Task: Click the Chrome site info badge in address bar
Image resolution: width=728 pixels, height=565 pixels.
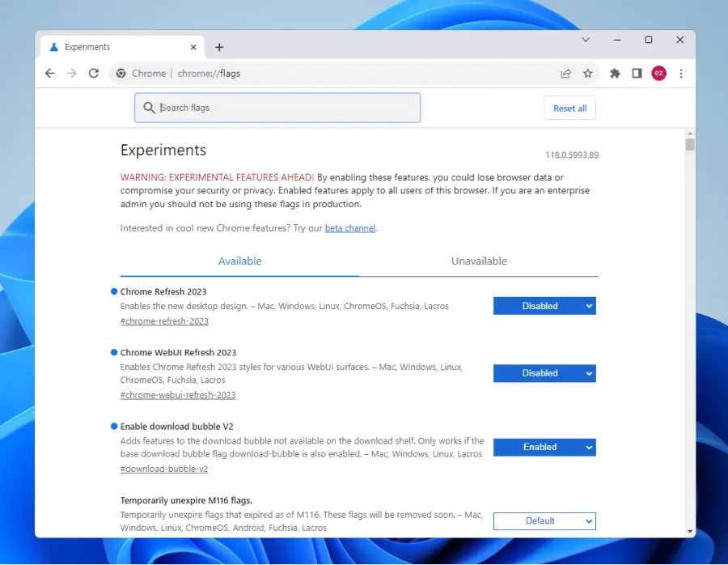Action: tap(121, 73)
